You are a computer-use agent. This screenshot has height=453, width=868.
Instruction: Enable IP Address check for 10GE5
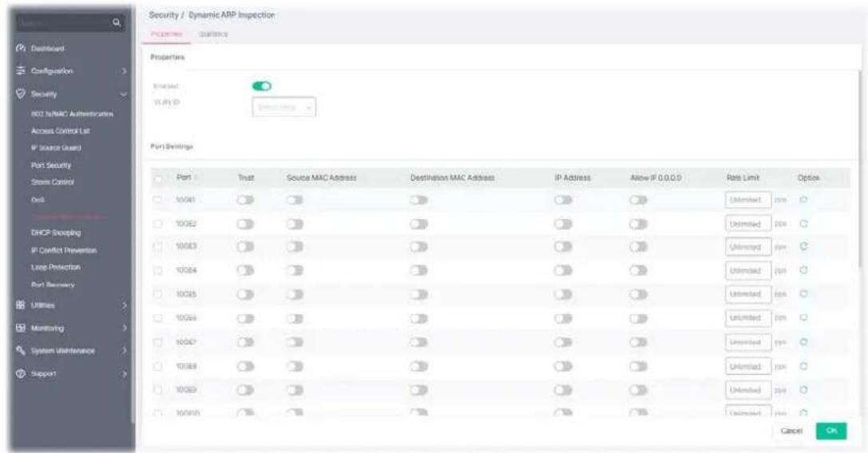click(563, 294)
